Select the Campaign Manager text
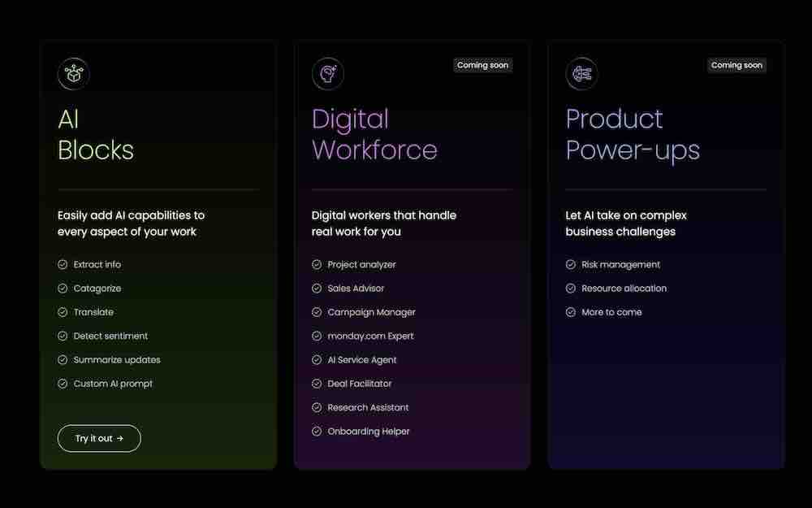The height and width of the screenshot is (508, 812). (x=372, y=313)
